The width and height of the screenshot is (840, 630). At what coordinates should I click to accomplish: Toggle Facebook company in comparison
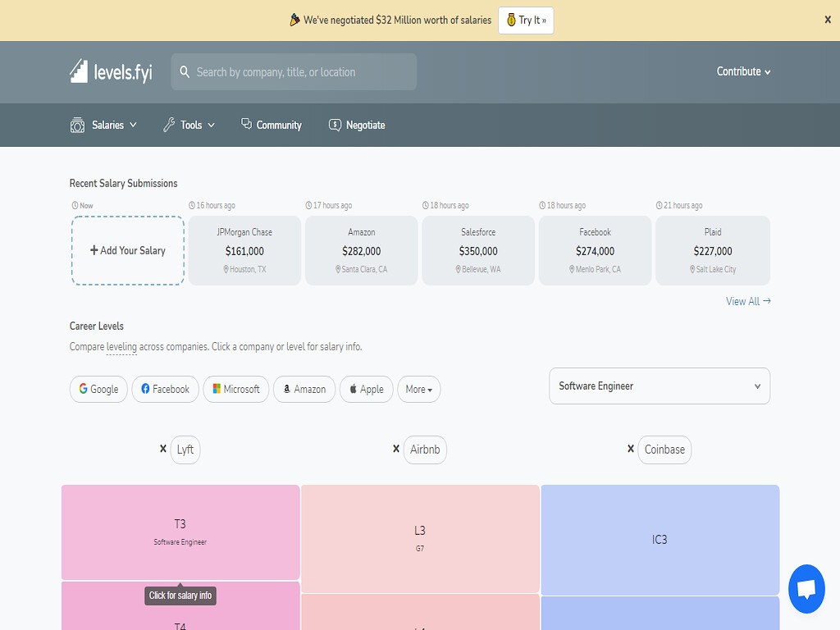[x=165, y=389]
